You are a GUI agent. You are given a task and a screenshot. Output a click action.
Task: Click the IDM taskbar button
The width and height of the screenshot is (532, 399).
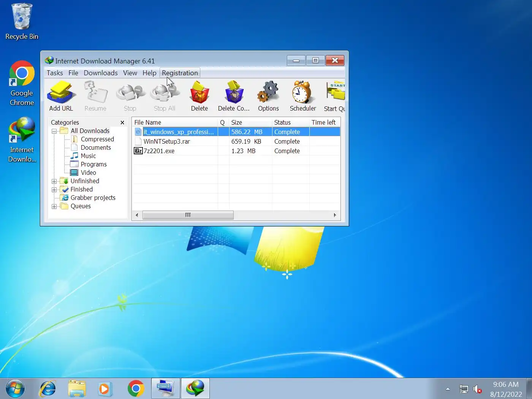pyautogui.click(x=195, y=388)
